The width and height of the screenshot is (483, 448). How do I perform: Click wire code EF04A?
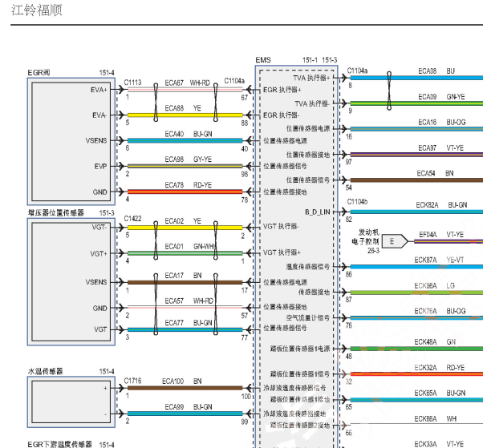click(x=428, y=235)
